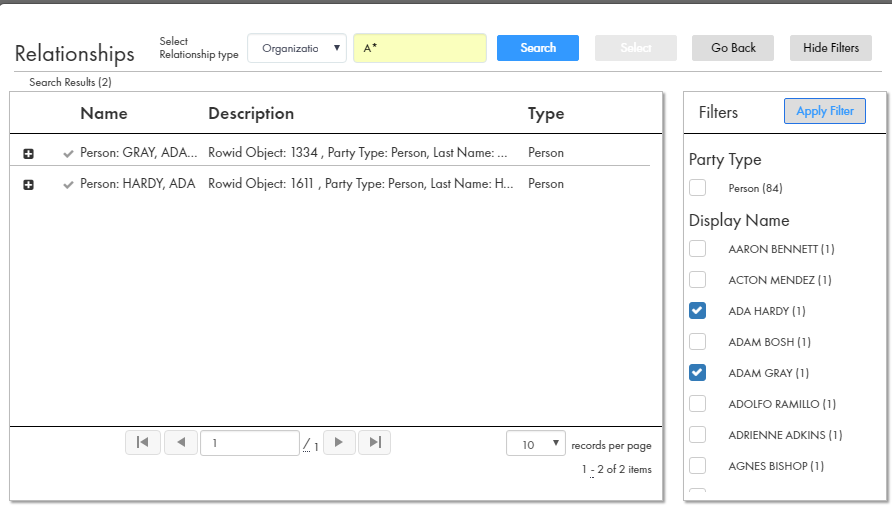Image resolution: width=892 pixels, height=525 pixels.
Task: Select the Person: GRAY, ADA... name cell
Action: coord(138,152)
